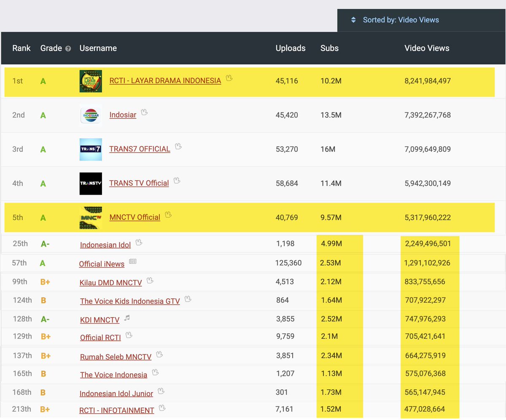Viewport: 506px width, 420px height.
Task: Open The Voice Indonesia link
Action: pyautogui.click(x=113, y=375)
